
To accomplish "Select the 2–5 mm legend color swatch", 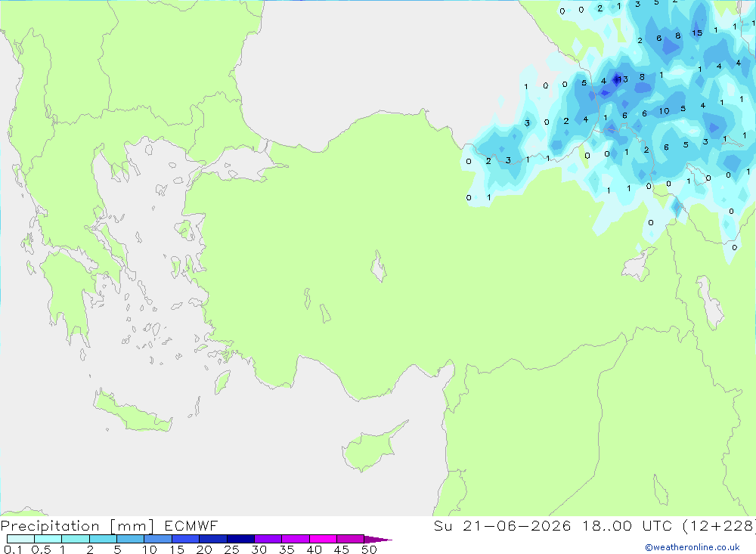I will (103, 539).
